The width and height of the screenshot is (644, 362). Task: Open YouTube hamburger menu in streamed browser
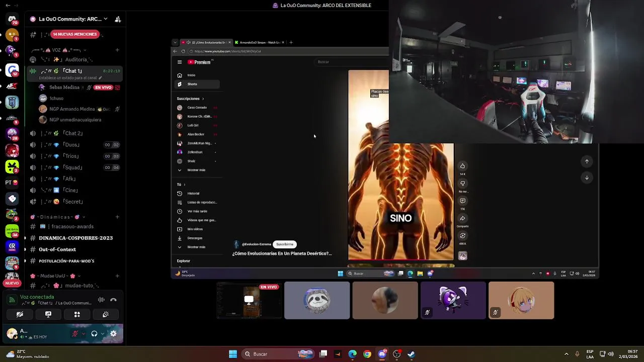click(x=179, y=62)
